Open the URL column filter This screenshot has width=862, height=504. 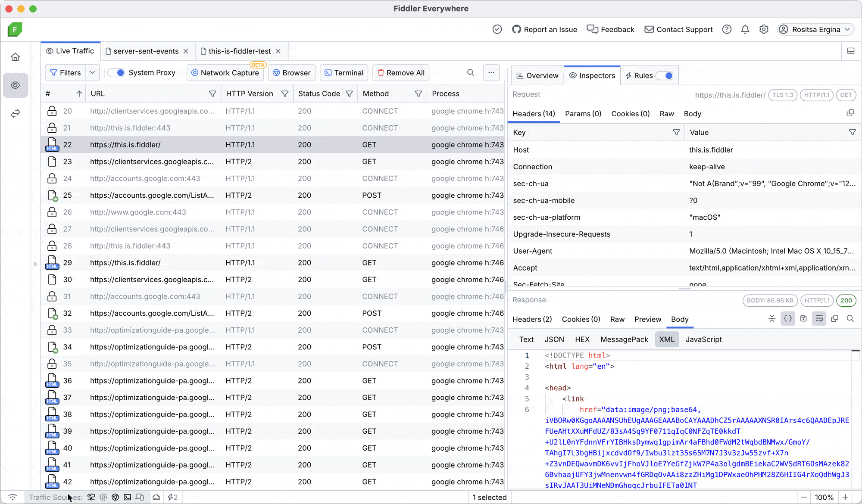212,94
